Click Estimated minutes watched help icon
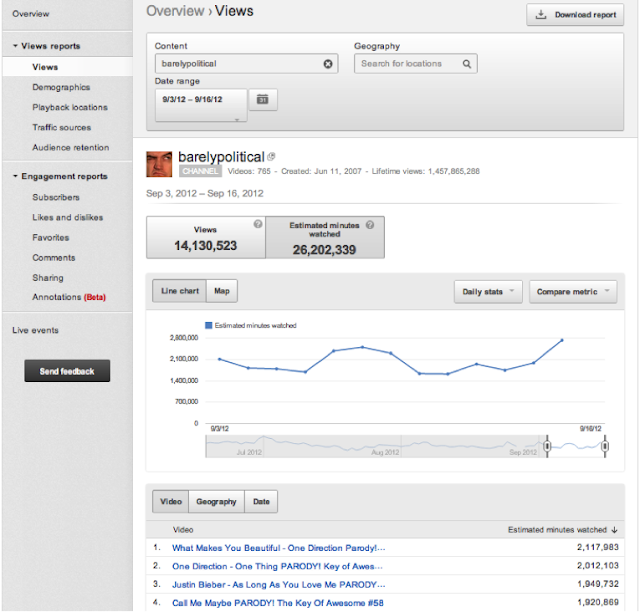The height and width of the screenshot is (612, 640). point(370,225)
